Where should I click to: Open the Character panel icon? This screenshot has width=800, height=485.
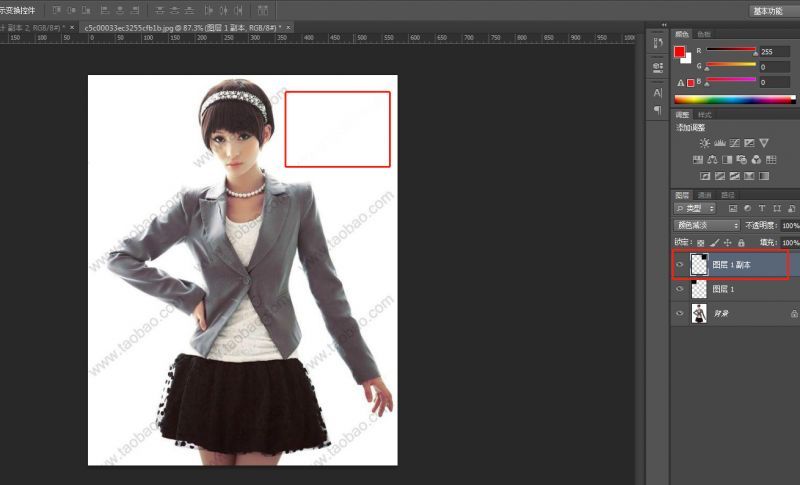click(x=658, y=92)
